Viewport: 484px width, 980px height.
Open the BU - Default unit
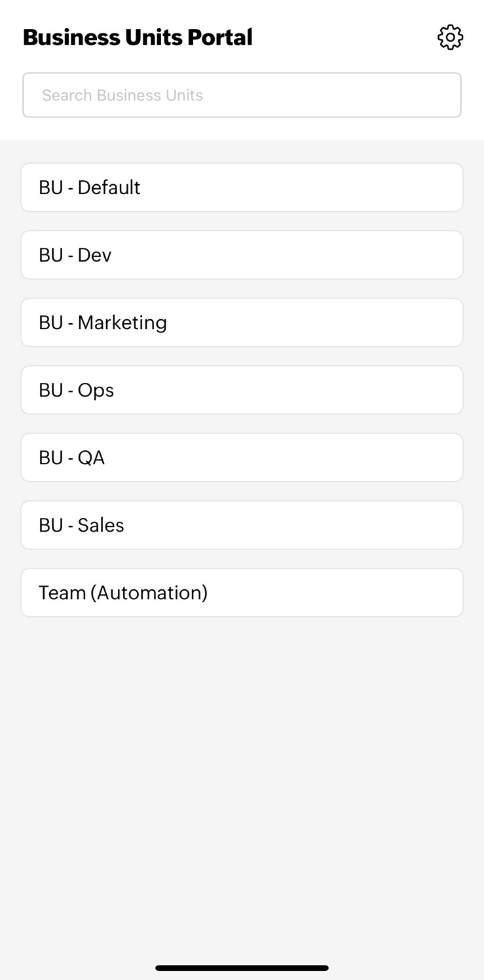pos(242,187)
